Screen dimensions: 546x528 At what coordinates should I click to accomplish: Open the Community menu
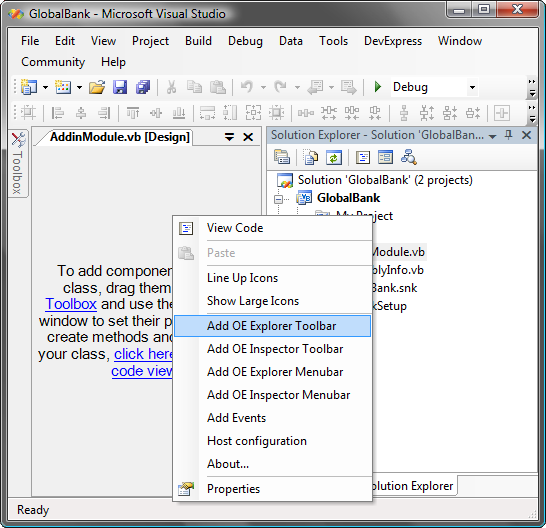tap(53, 62)
